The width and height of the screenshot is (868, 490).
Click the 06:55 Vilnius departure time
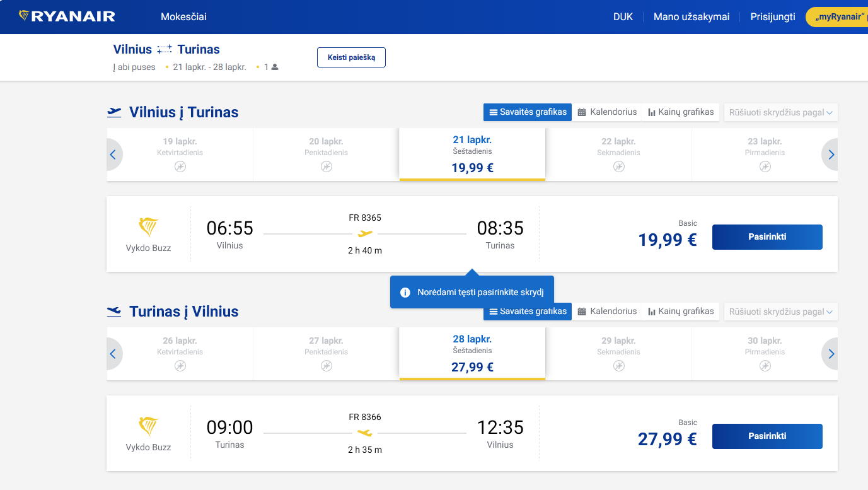(230, 228)
